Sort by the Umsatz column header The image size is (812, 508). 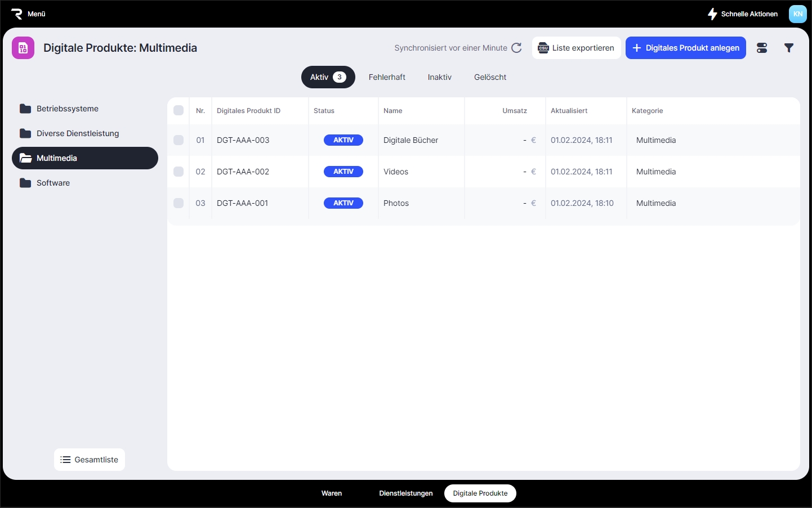coord(514,111)
